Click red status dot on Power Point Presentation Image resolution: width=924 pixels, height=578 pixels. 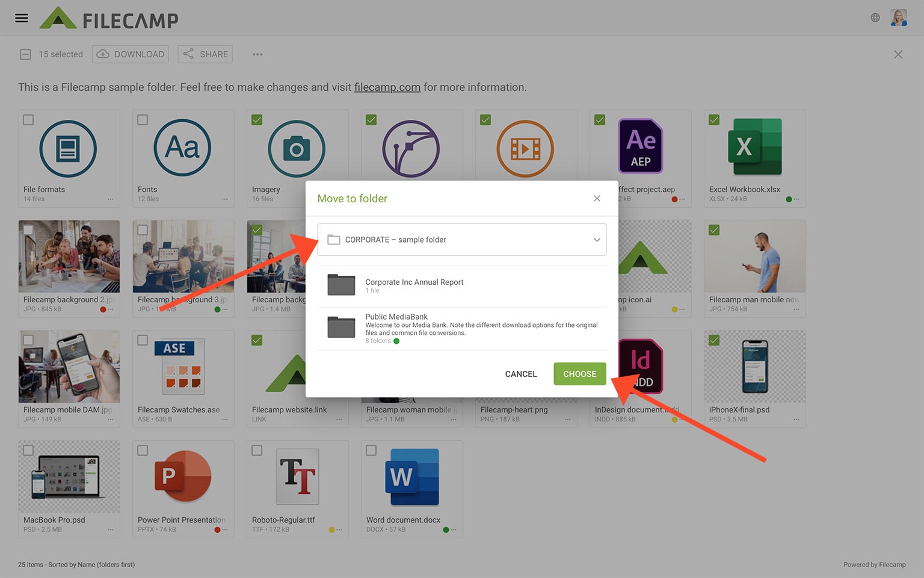point(217,530)
